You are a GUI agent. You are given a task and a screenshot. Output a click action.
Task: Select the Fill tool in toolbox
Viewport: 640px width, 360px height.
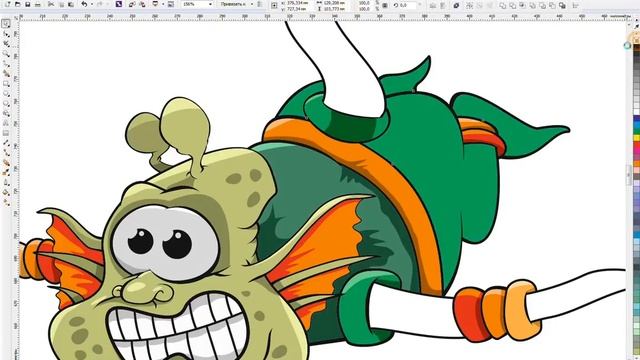pos(6,191)
